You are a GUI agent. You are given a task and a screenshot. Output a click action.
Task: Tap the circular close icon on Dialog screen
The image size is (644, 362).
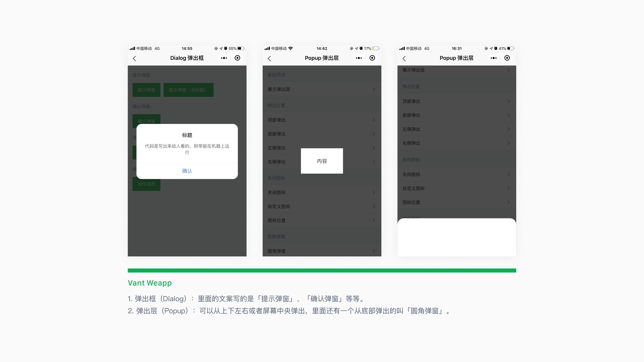[x=237, y=58]
